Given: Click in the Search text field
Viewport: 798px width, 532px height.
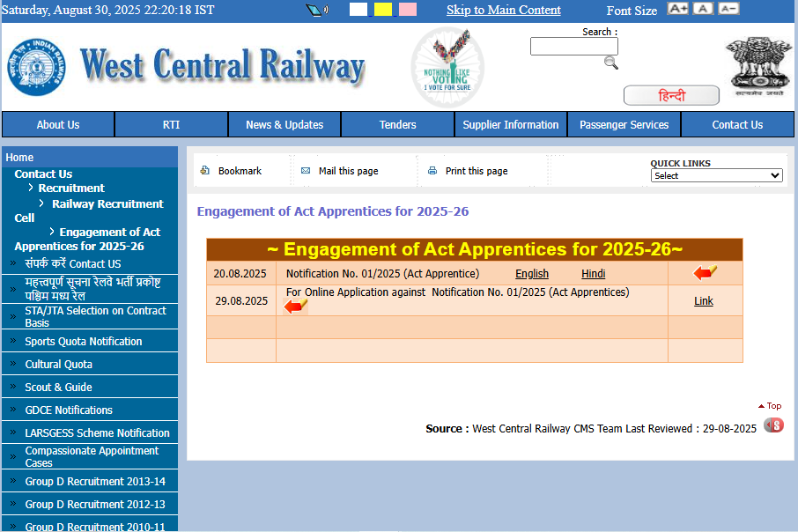Looking at the screenshot, I should tap(573, 47).
